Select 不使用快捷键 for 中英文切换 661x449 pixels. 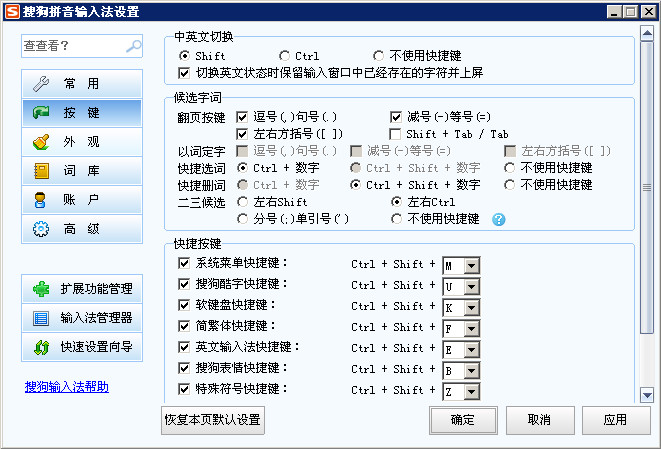tap(378, 56)
